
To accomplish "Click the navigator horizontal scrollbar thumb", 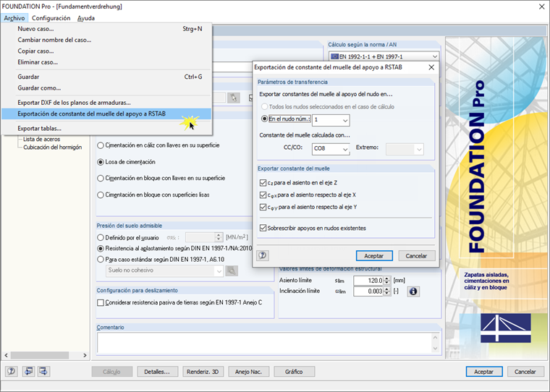I will pyautogui.click(x=40, y=355).
